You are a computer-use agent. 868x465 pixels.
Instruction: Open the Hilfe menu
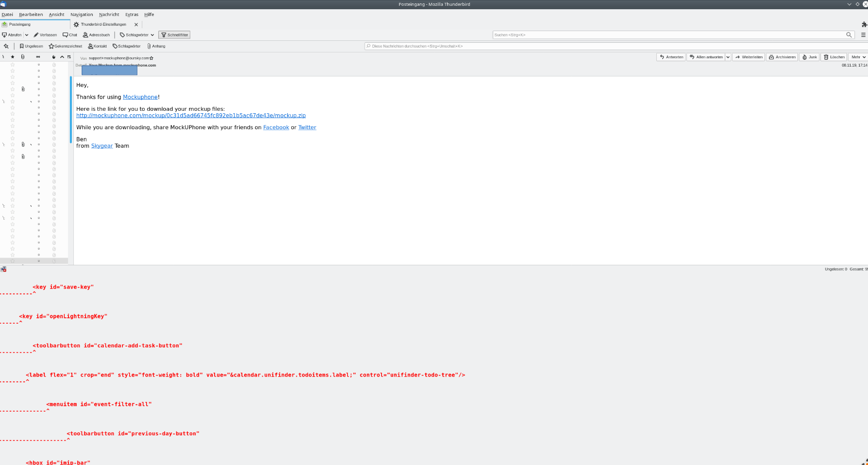149,15
